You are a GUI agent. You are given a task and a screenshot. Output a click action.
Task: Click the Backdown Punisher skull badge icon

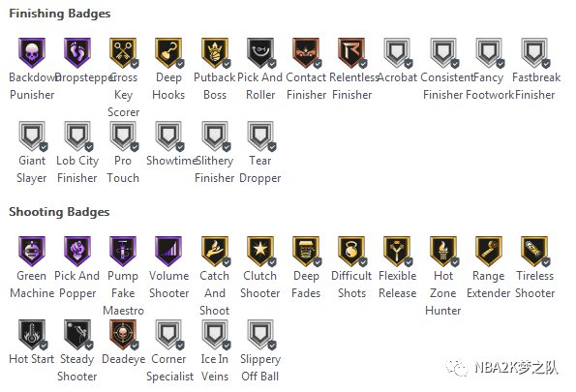(32, 53)
